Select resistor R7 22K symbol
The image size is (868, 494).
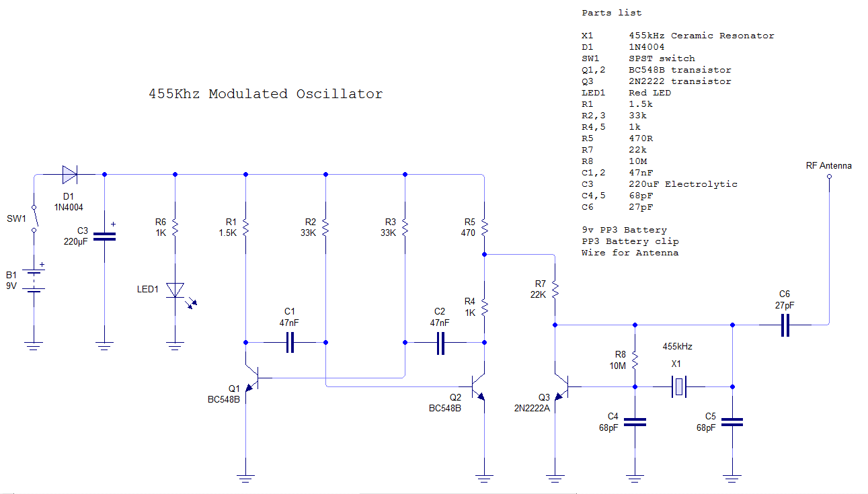click(555, 290)
